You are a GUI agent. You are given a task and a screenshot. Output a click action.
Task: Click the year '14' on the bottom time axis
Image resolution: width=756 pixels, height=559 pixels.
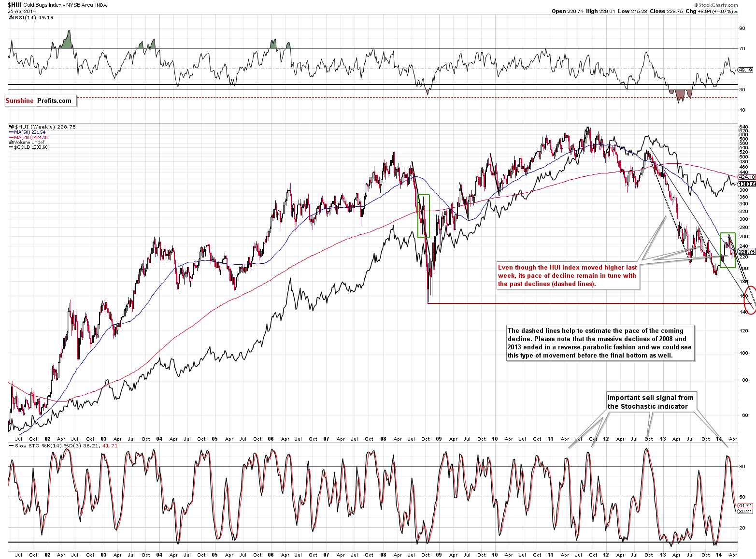719,555
